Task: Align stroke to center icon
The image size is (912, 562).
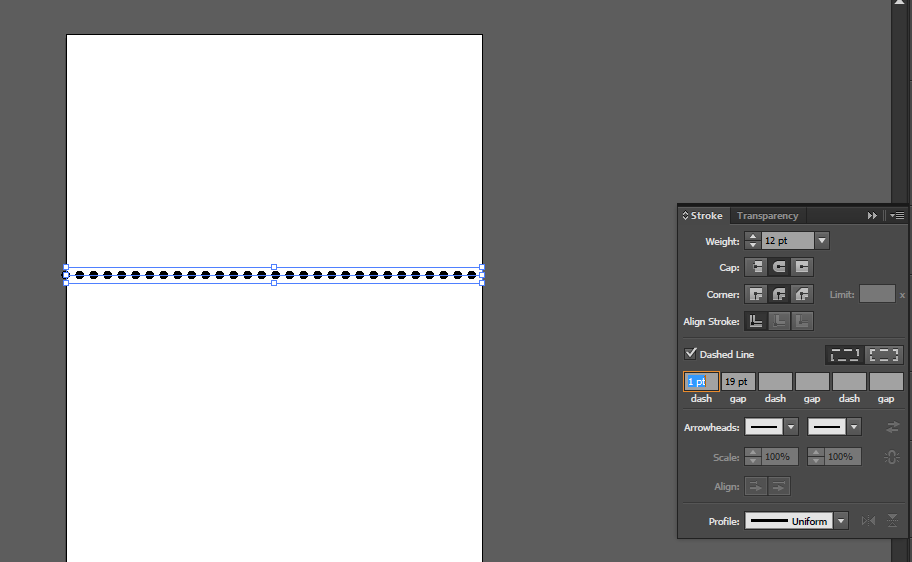Action: (756, 321)
